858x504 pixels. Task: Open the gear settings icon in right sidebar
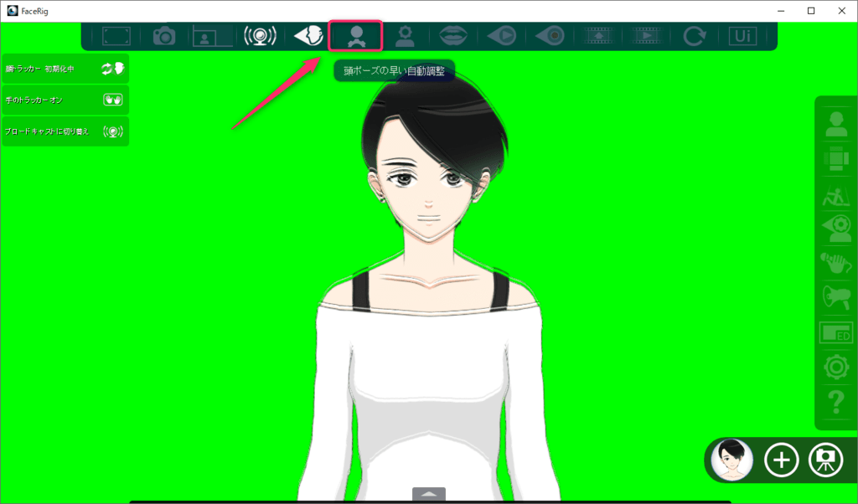pyautogui.click(x=835, y=368)
